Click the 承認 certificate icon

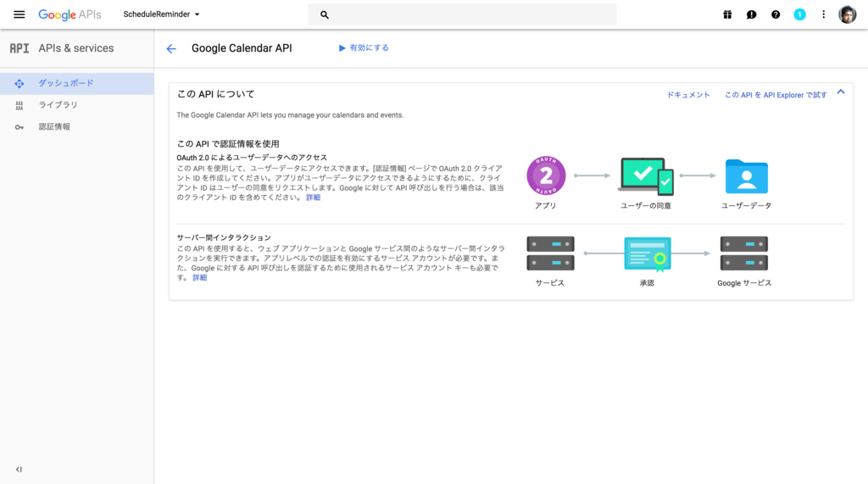[x=648, y=254]
